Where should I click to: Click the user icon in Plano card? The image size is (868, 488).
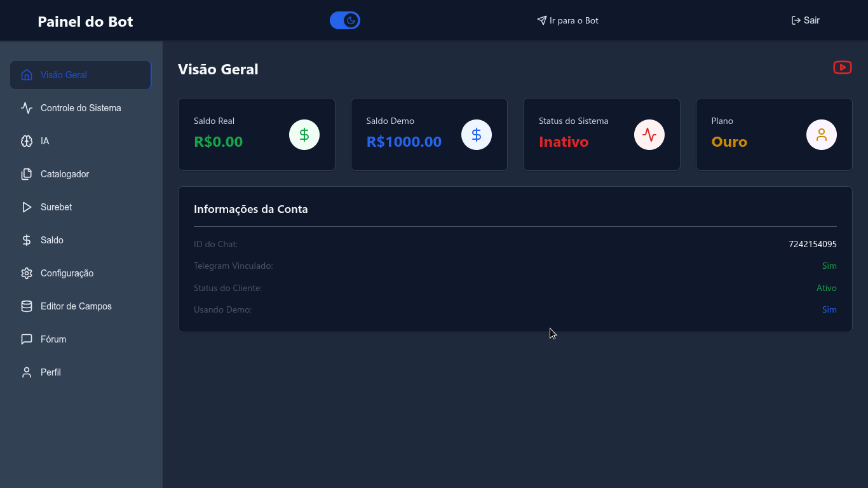point(821,135)
